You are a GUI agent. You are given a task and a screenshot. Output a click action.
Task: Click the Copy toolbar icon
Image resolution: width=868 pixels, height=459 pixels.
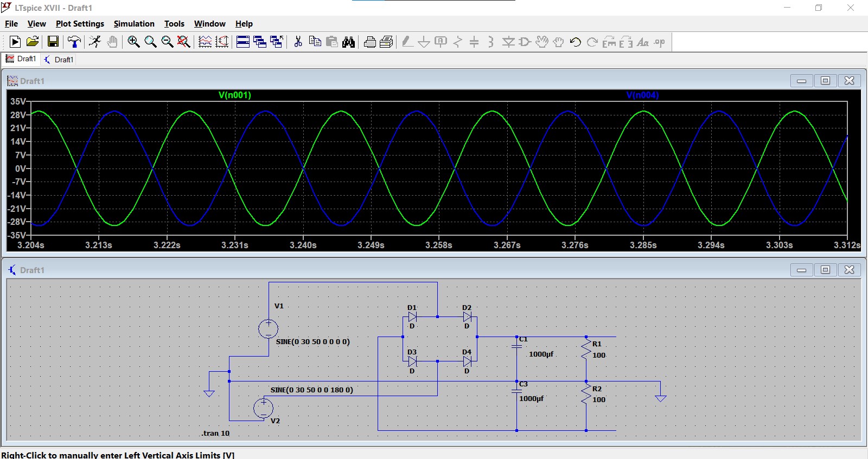tap(315, 42)
